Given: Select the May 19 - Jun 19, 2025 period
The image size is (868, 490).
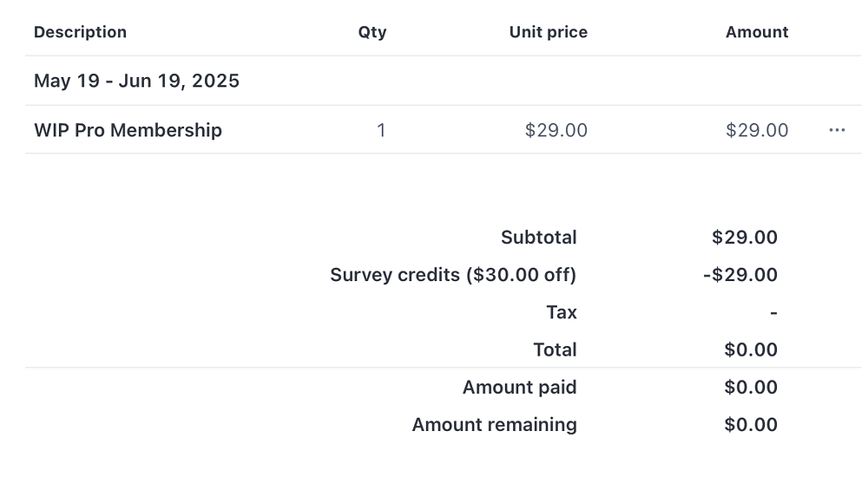Looking at the screenshot, I should (x=136, y=81).
